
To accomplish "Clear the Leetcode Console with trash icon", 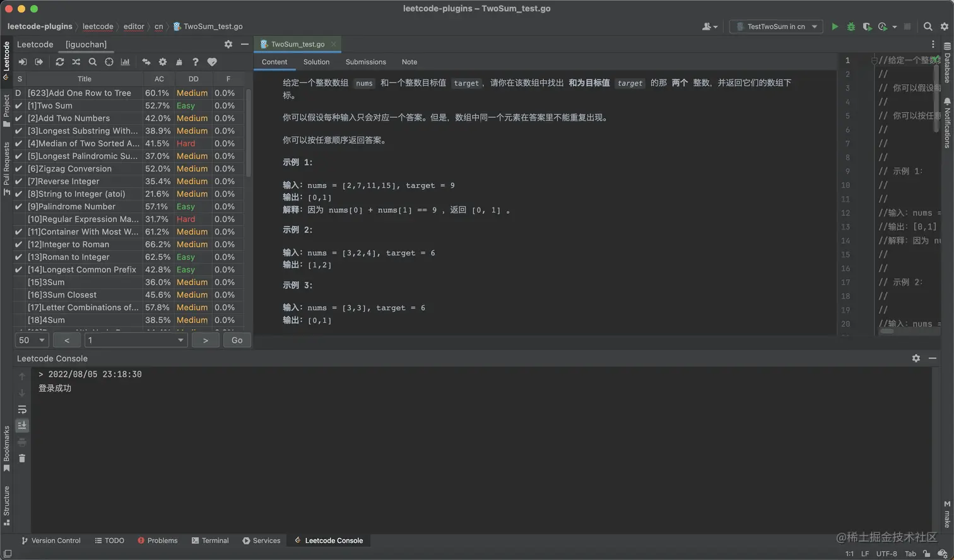I will [x=22, y=458].
